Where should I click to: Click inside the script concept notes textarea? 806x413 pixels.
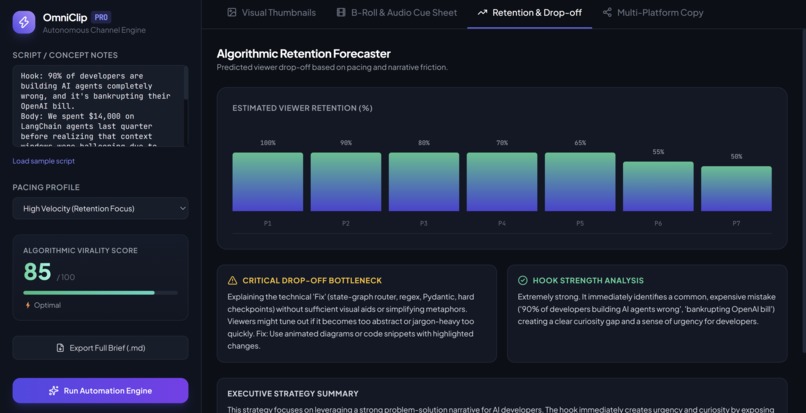click(x=98, y=106)
